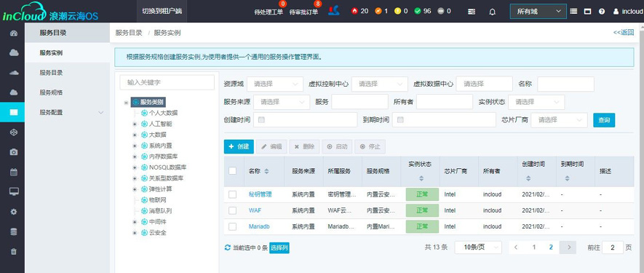Viewport: 644px width, 273px height.
Task: Tick the checkbox for Mariadb row
Action: [232, 226]
